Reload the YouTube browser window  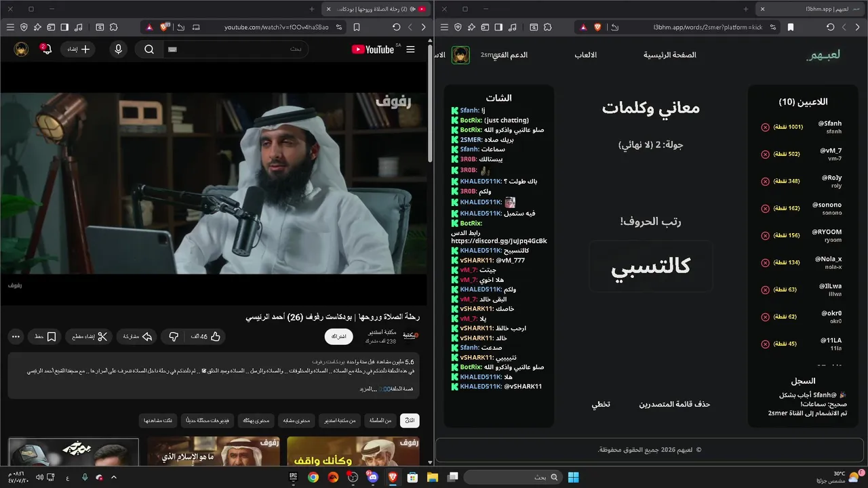397,27
